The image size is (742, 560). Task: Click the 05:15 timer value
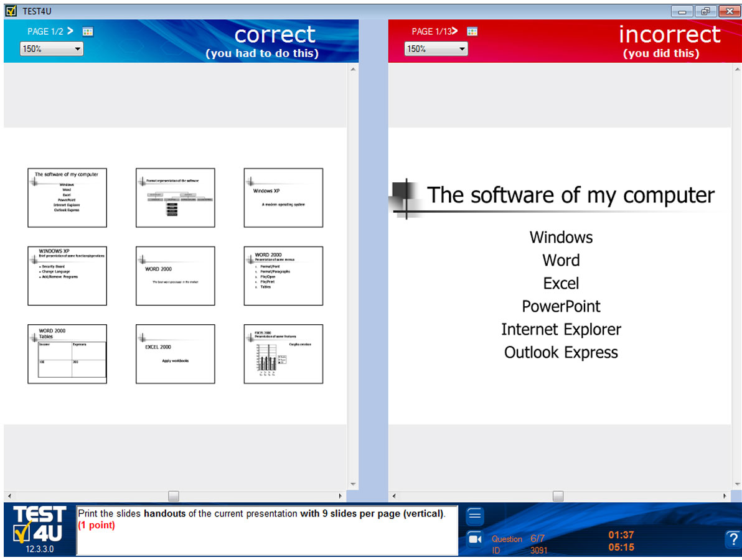point(621,547)
